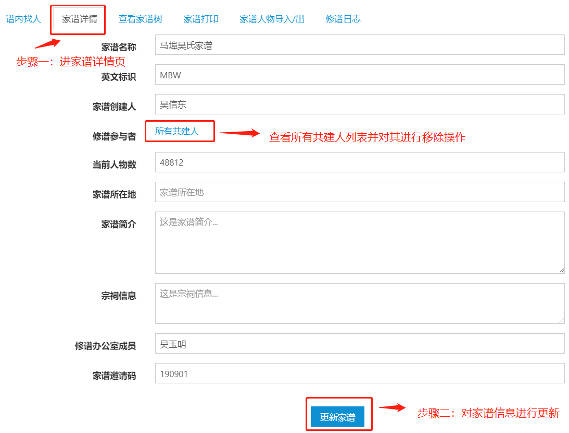Click the 当前人物数 field
This screenshot has width=569, height=433.
[x=360, y=162]
